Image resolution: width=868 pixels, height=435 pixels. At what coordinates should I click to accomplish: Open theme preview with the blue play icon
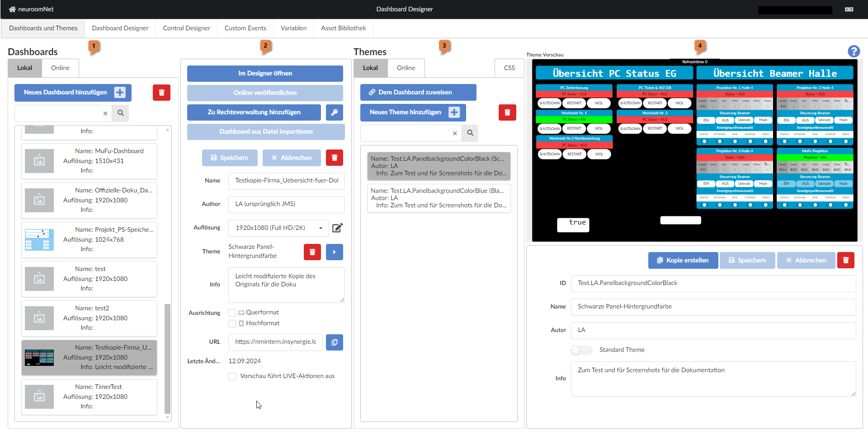coord(335,252)
